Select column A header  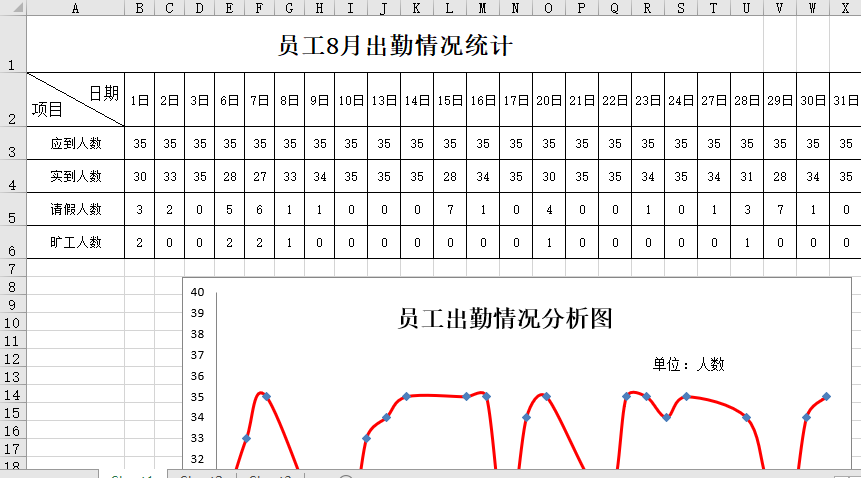[x=75, y=8]
